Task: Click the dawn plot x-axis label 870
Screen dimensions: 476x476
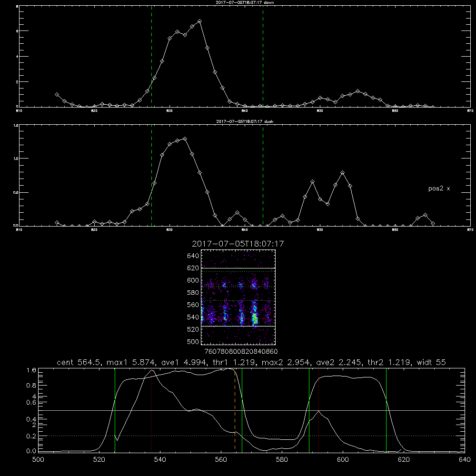Action: coord(470,111)
